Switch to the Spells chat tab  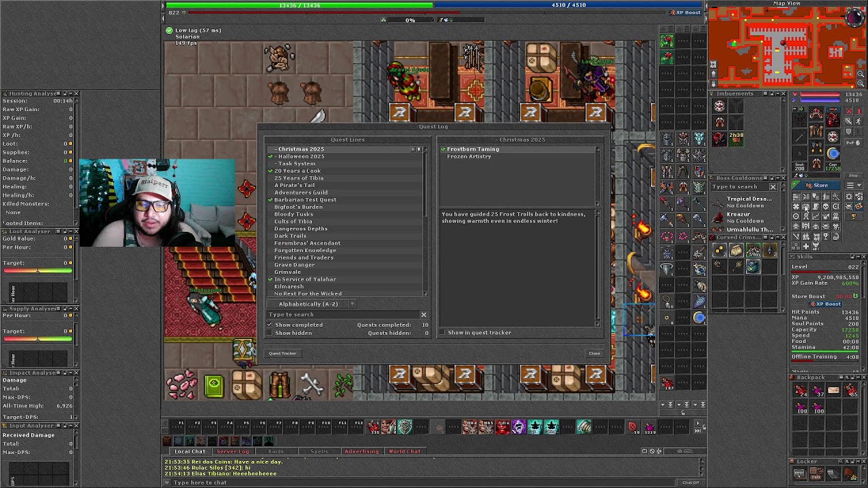(319, 451)
